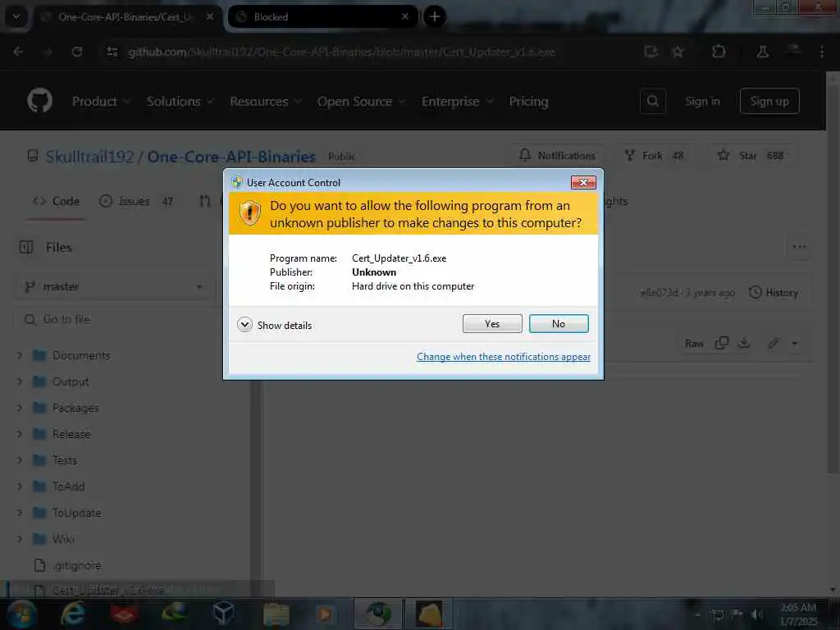Open the Enterprise menu
The height and width of the screenshot is (630, 840).
(457, 101)
